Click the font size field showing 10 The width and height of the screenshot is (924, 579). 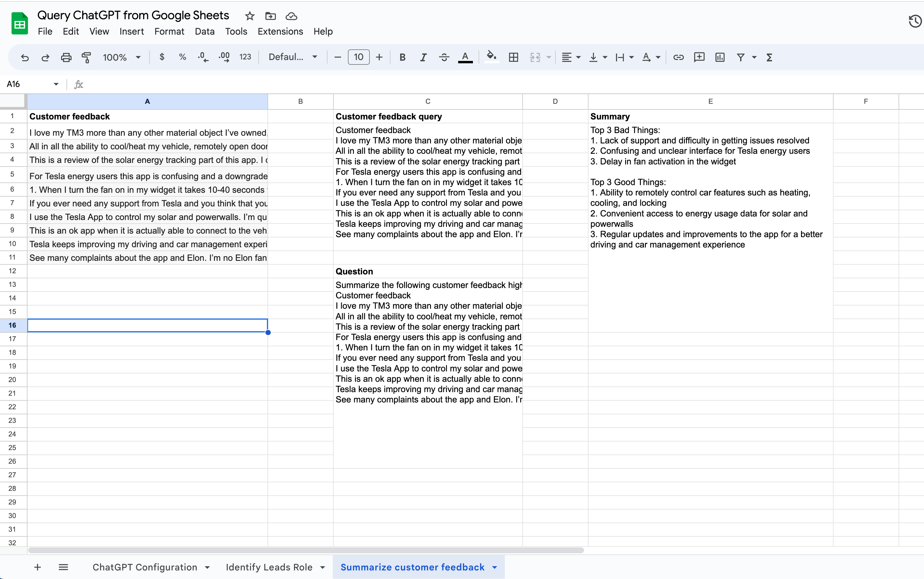click(x=359, y=57)
